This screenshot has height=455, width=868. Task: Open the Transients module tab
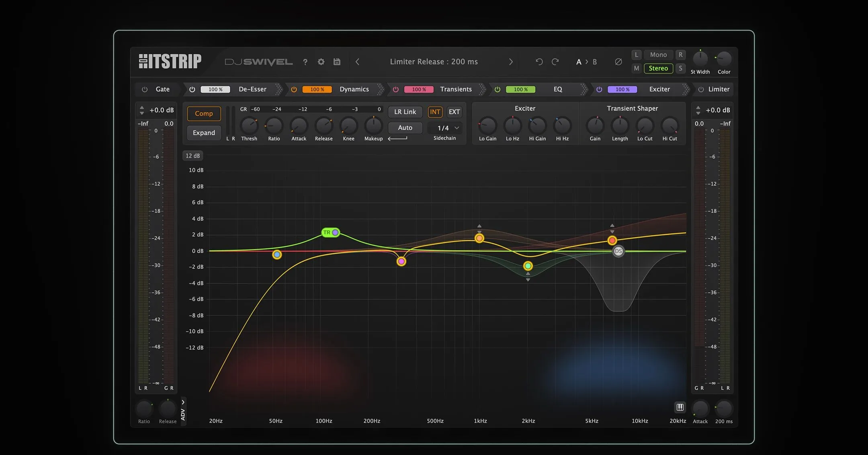tap(456, 89)
